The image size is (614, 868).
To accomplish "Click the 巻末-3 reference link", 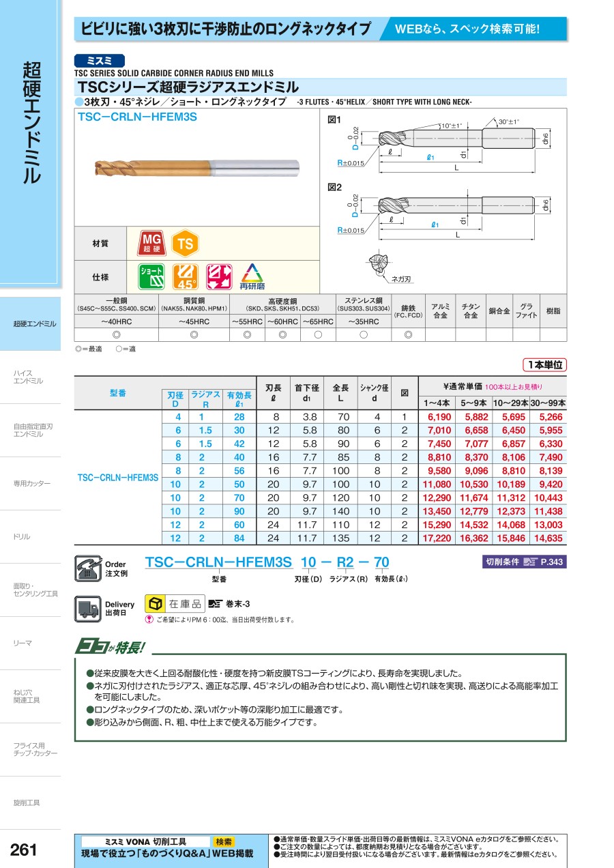I will click(x=230, y=604).
